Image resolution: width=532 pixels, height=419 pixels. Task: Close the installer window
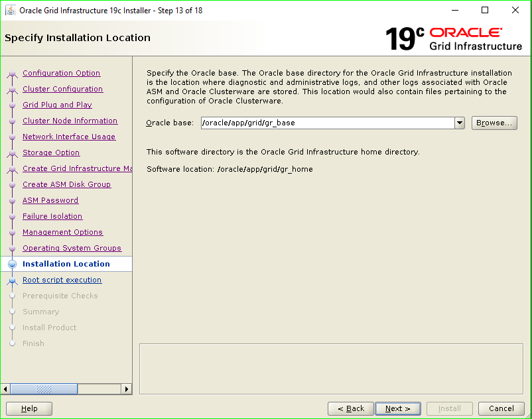[x=515, y=10]
